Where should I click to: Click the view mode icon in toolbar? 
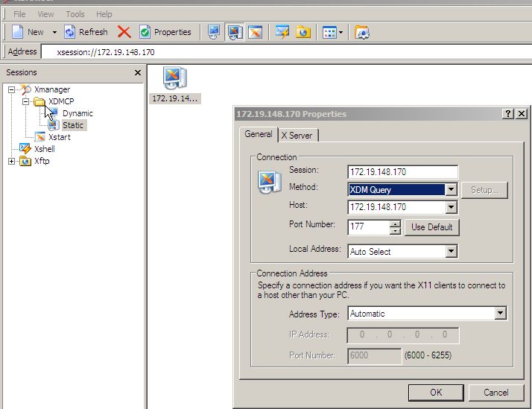click(x=329, y=33)
